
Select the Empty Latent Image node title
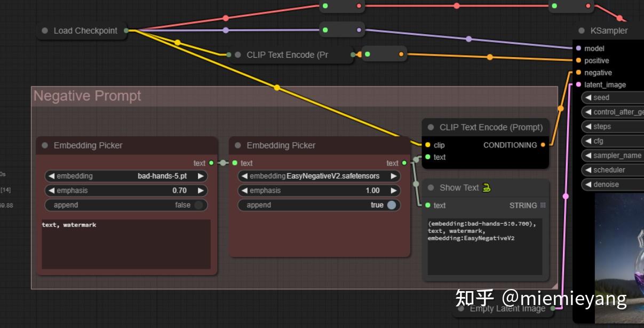coord(506,308)
